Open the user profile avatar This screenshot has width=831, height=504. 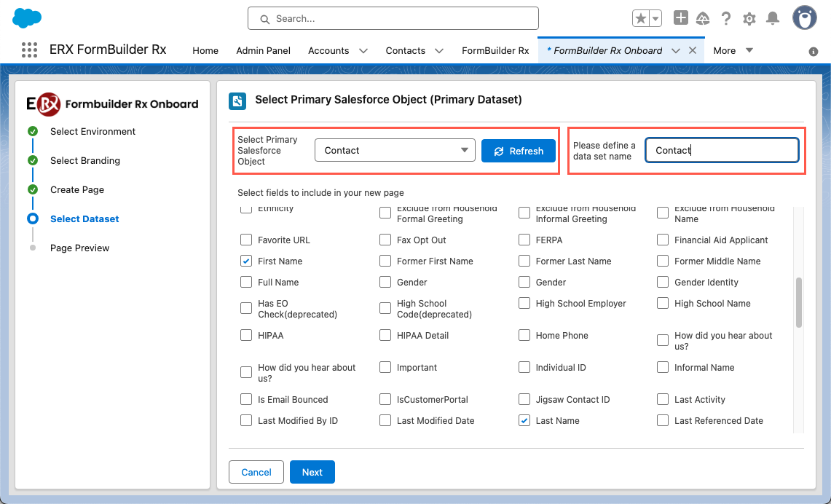tap(804, 19)
